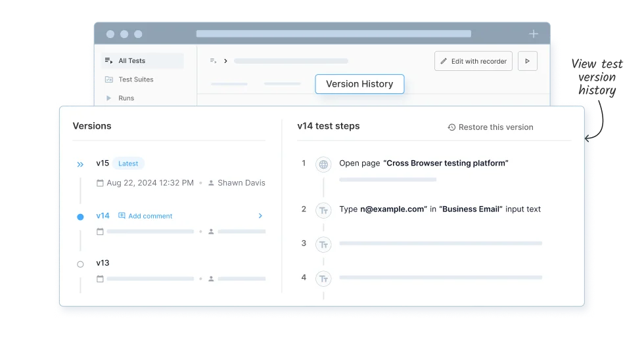
Task: Run the test with play button
Action: pyautogui.click(x=527, y=61)
